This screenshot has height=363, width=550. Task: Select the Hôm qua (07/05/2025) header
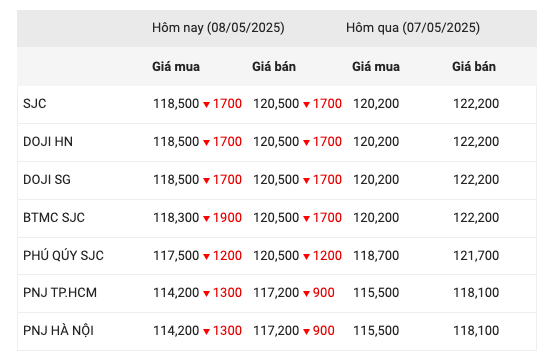click(413, 28)
